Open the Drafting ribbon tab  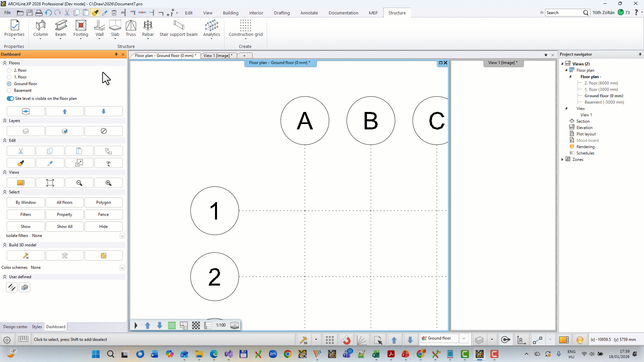pyautogui.click(x=282, y=13)
